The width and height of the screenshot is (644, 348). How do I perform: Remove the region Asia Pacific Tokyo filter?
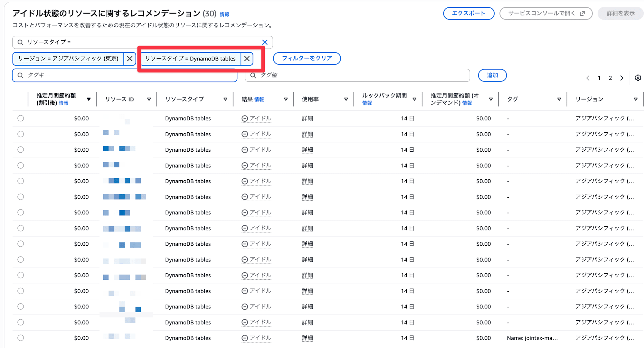pos(130,59)
